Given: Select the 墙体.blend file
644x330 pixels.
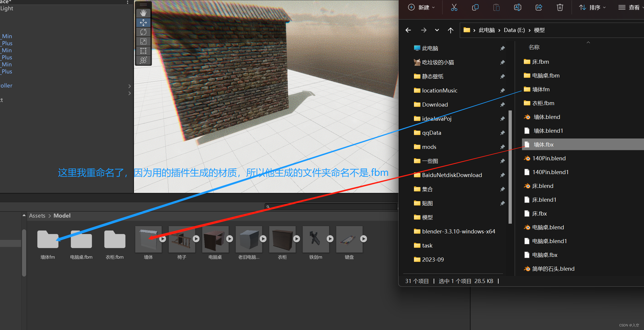Looking at the screenshot, I should tap(546, 117).
